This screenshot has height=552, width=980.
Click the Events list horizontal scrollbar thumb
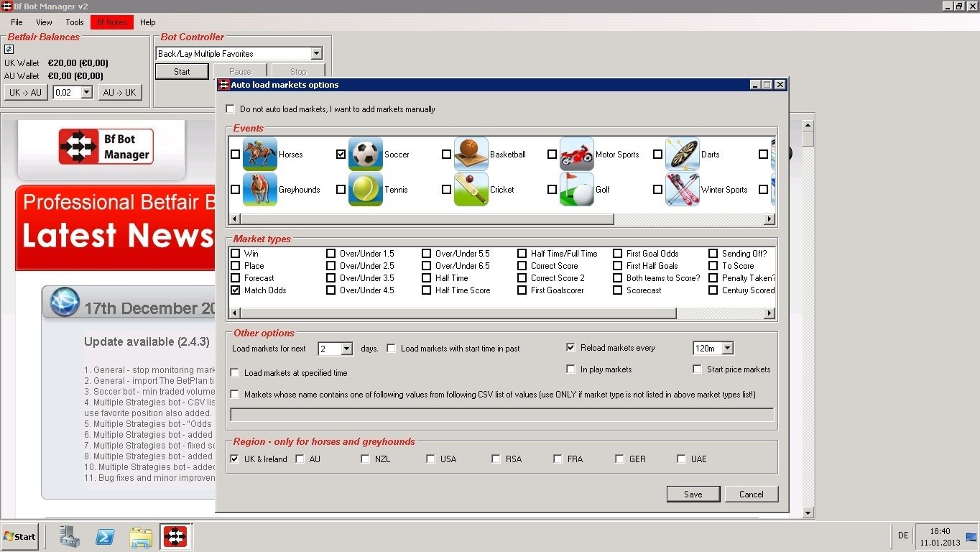(x=427, y=219)
